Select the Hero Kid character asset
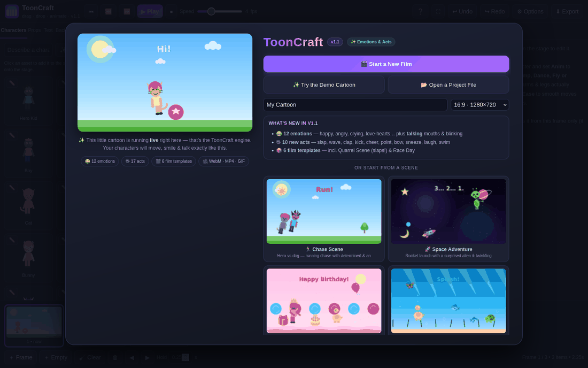Screen dimensions: 588x368 coord(28,101)
